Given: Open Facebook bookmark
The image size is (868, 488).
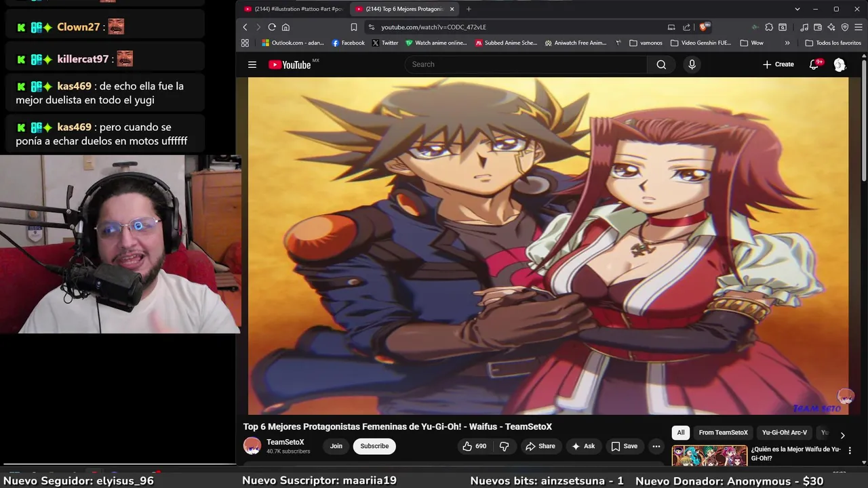Looking at the screenshot, I should click(x=349, y=43).
